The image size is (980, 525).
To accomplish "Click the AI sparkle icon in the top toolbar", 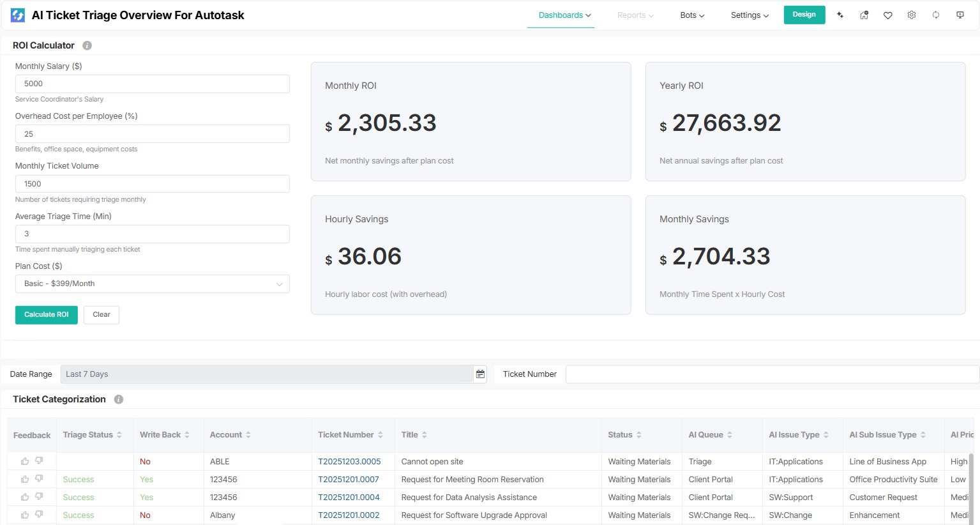I will tap(840, 14).
